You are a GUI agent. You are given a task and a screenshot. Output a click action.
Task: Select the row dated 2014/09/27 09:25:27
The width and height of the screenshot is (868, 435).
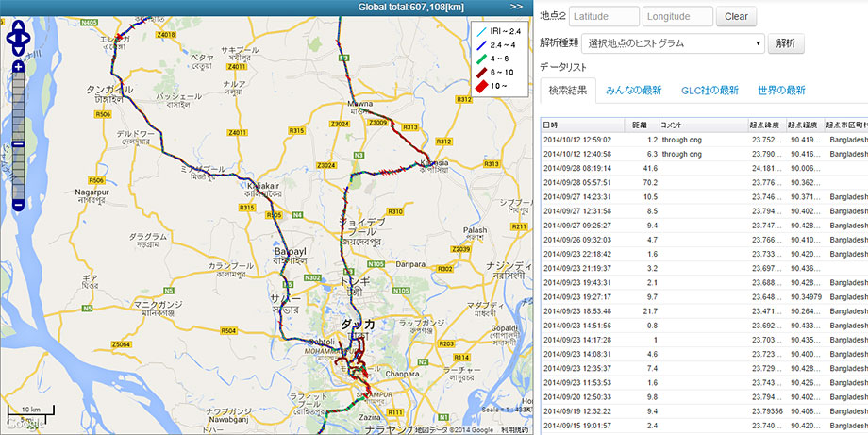[705, 226]
